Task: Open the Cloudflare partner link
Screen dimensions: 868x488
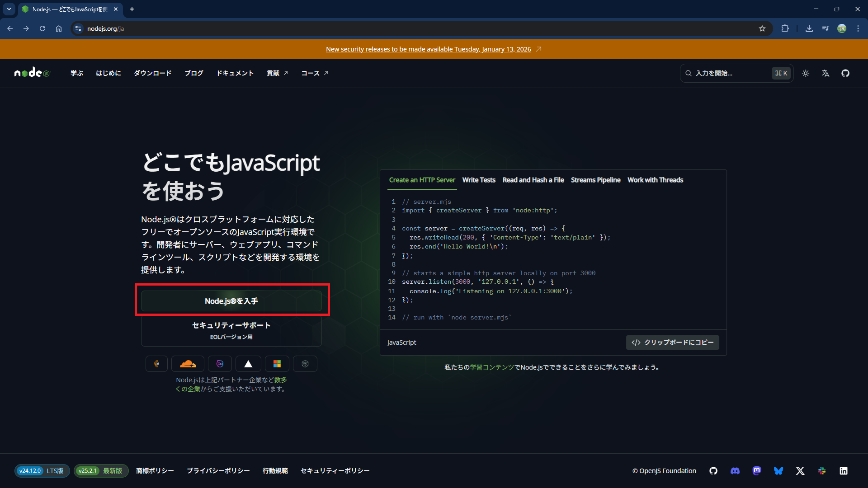Action: click(187, 363)
